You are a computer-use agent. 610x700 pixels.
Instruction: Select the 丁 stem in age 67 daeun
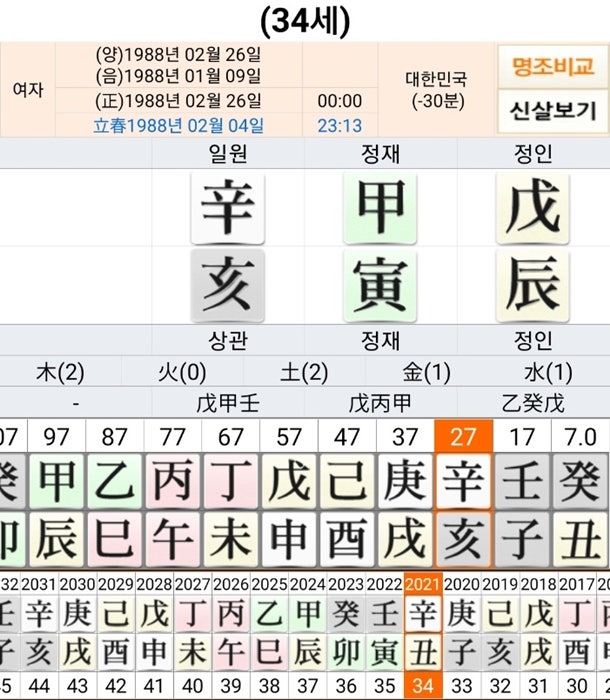click(x=231, y=481)
